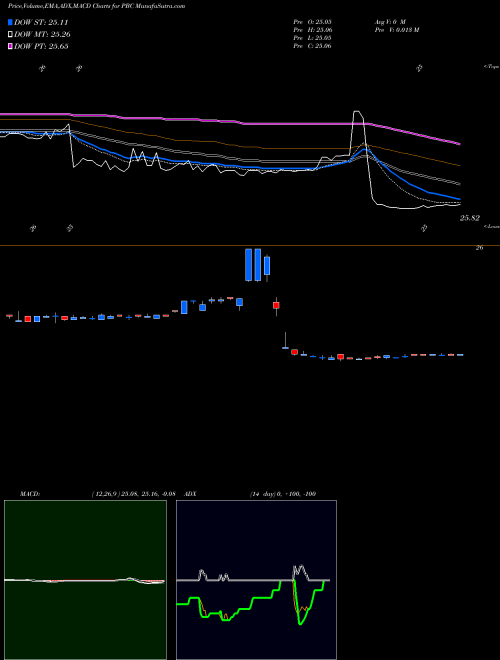Click the MACD (12,26,9) parameter values

pyautogui.click(x=133, y=494)
